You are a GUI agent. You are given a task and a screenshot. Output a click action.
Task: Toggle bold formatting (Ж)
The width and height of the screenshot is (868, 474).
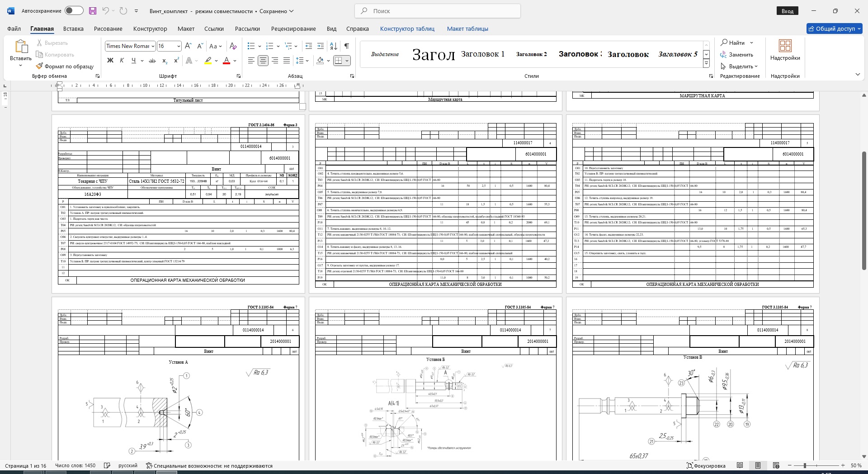coord(110,61)
